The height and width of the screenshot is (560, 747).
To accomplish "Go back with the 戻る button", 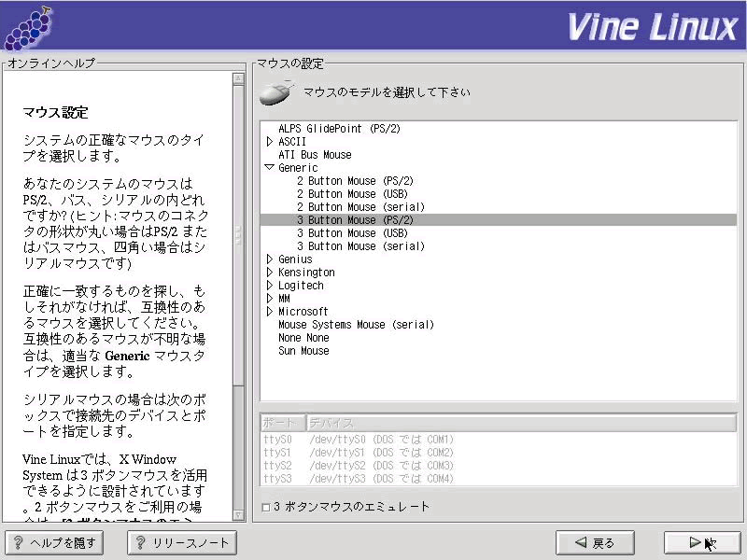I will coord(595,543).
